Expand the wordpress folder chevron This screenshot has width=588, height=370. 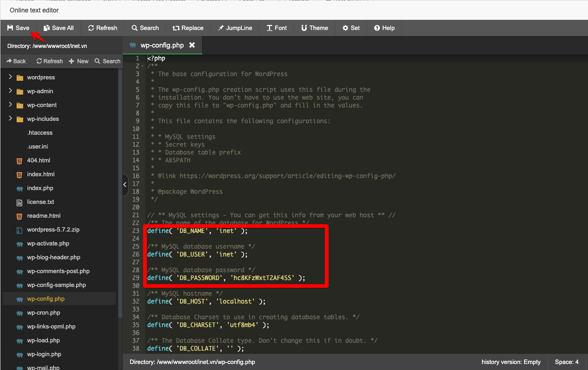tap(10, 77)
